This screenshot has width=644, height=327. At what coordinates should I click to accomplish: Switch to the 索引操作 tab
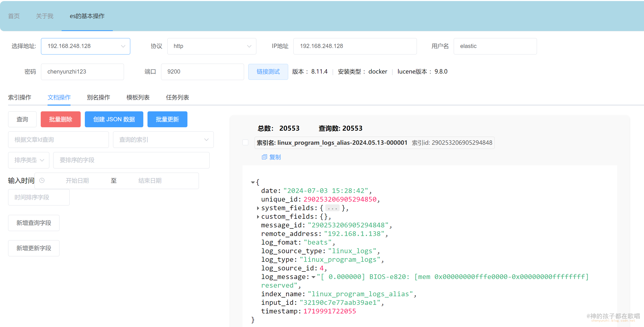click(x=20, y=98)
